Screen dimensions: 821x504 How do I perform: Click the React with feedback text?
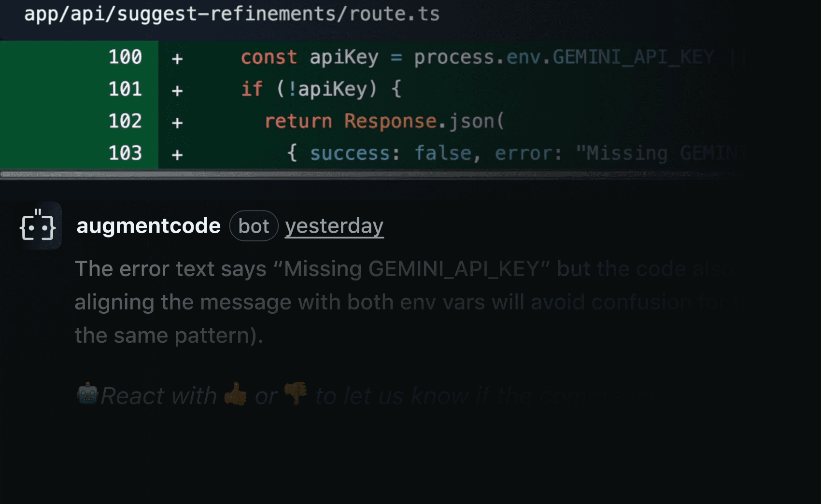click(159, 395)
